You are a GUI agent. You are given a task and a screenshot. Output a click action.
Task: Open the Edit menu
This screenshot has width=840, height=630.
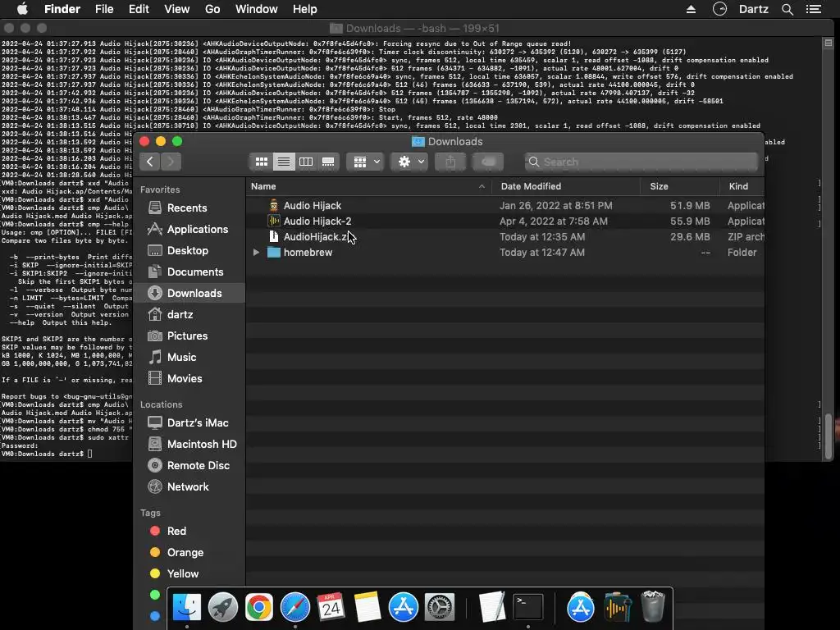click(139, 9)
